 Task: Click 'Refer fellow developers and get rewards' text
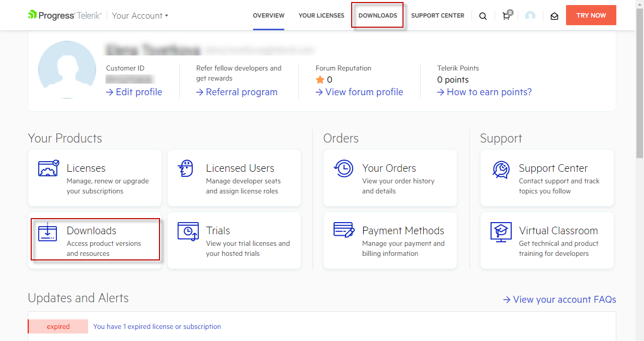tap(239, 73)
